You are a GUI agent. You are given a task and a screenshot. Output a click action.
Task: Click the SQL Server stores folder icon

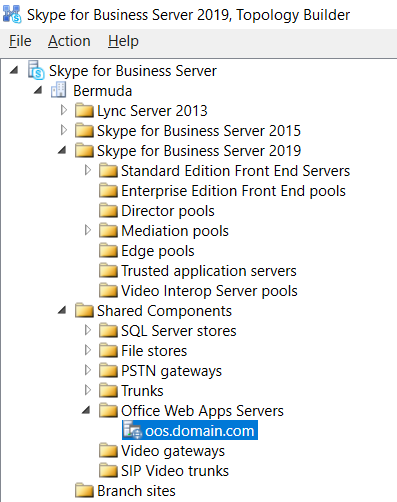[108, 331]
